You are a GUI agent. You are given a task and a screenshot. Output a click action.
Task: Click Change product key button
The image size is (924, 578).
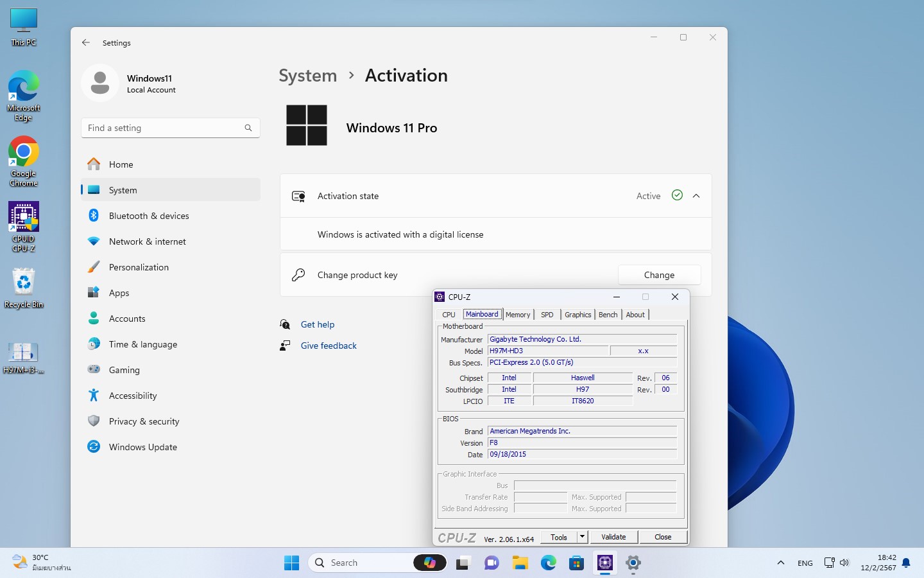coord(659,275)
